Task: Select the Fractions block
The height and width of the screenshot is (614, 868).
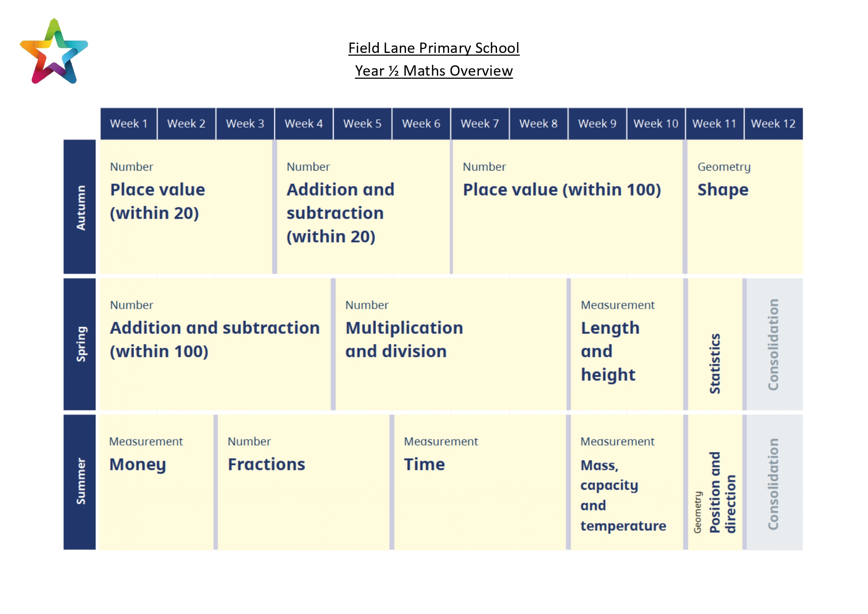Action: 304,482
